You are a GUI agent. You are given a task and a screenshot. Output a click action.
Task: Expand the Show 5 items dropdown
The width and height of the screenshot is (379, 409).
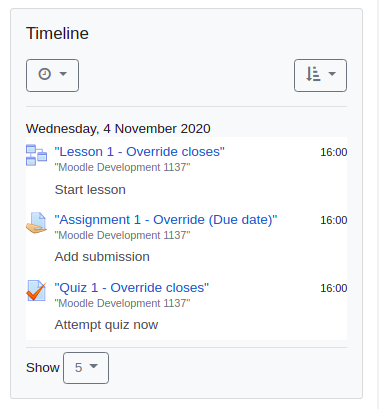(86, 368)
